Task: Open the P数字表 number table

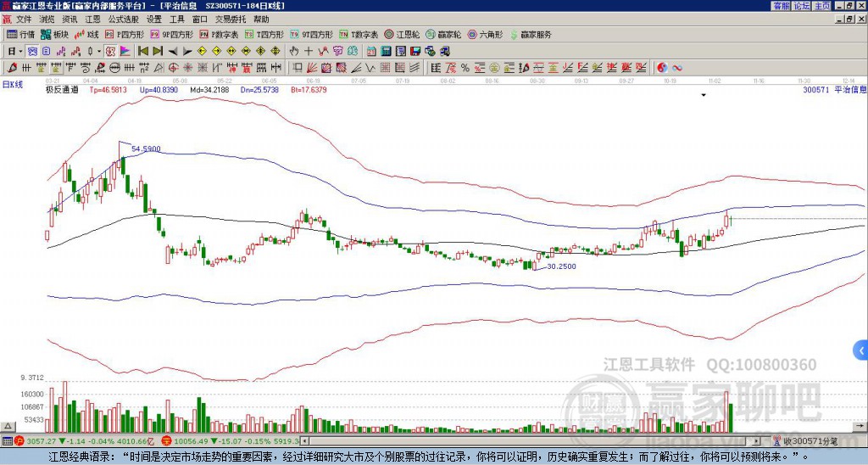Action: (219, 34)
